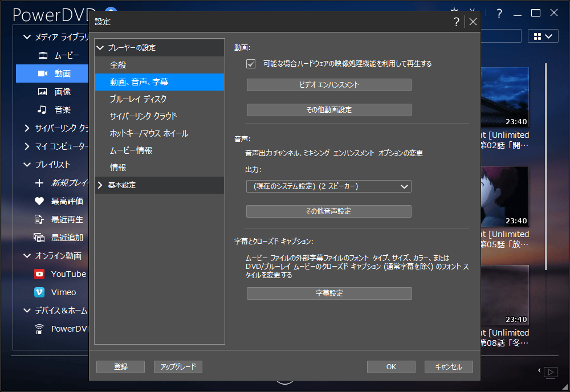Screen dimensions: 570x392
Task: Confirm settings with OK button
Action: [391, 367]
